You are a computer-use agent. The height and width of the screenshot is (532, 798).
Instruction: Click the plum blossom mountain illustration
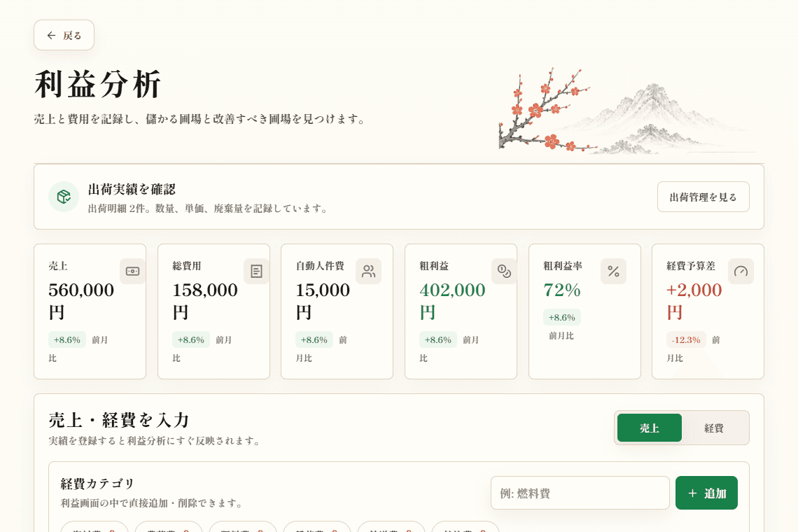(629, 111)
